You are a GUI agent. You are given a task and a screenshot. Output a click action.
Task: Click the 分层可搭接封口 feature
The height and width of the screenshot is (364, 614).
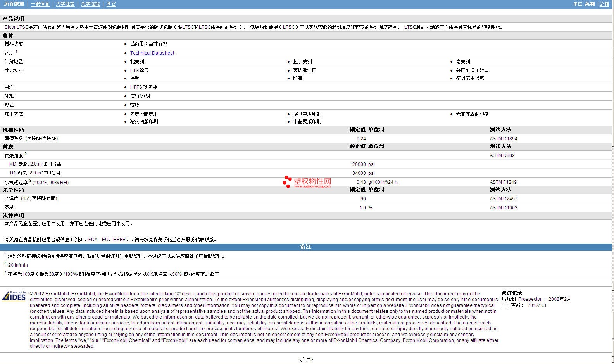[472, 71]
